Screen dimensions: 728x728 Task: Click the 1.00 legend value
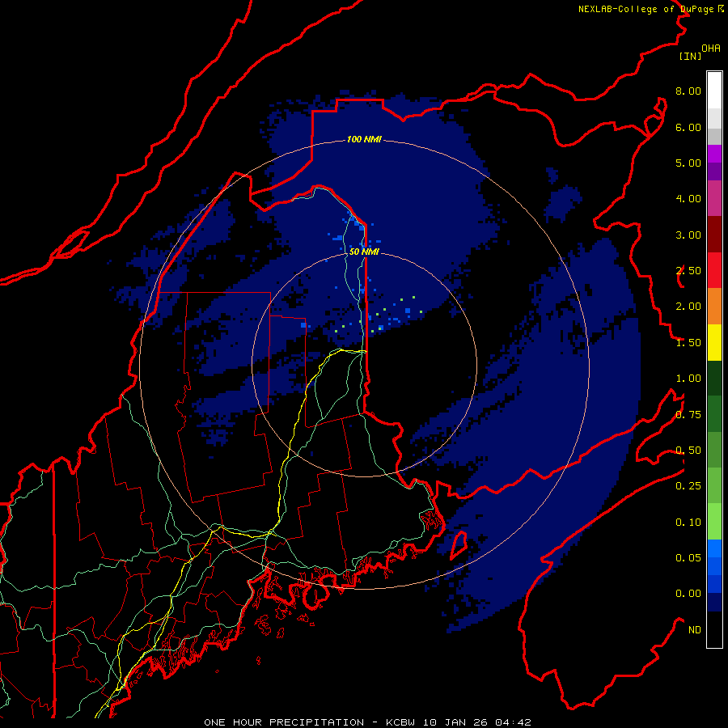click(x=688, y=379)
